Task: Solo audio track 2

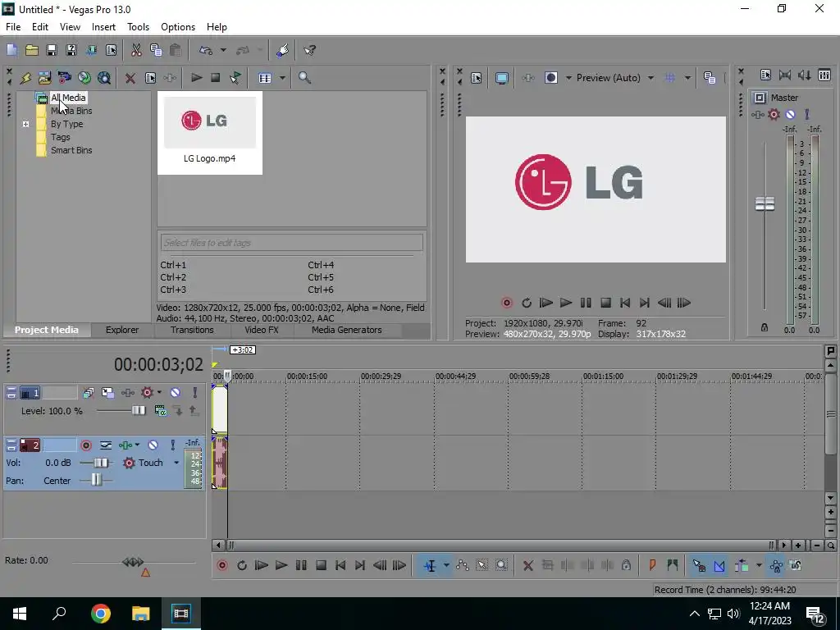Action: coord(172,445)
